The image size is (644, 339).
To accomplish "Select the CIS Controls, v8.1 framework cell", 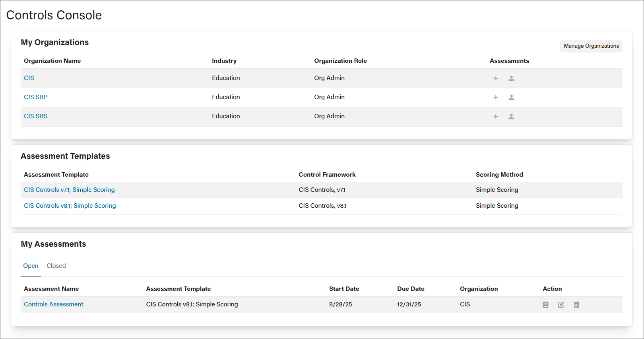I will [x=323, y=206].
